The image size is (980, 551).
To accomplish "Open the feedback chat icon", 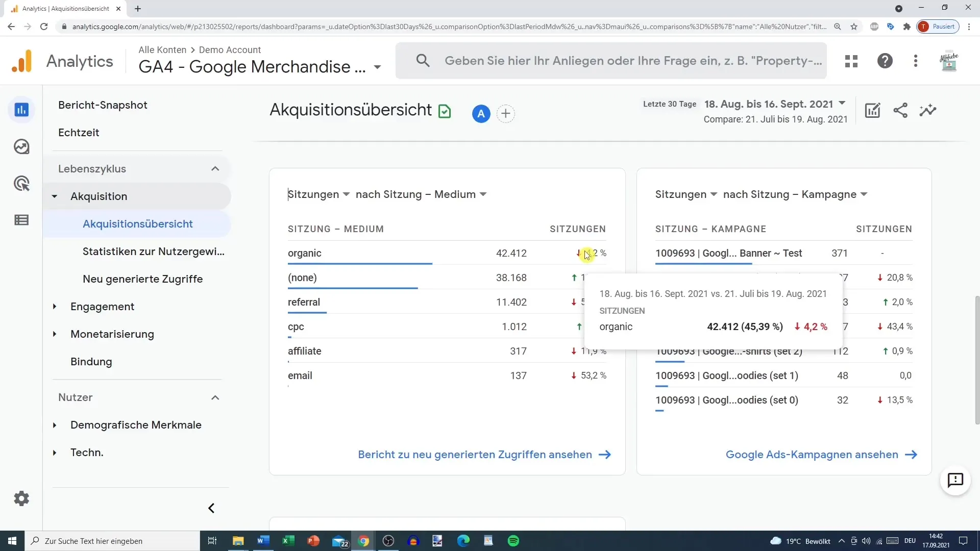I will coord(955,480).
